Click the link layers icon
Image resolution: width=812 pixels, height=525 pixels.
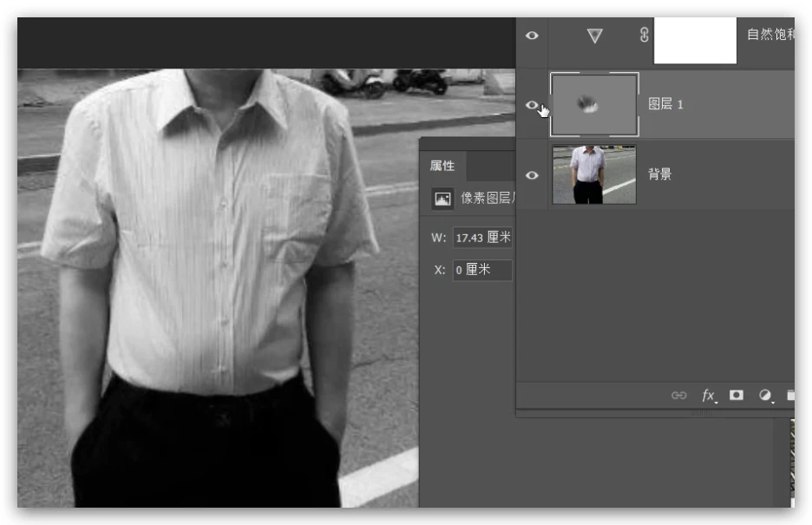point(678,396)
